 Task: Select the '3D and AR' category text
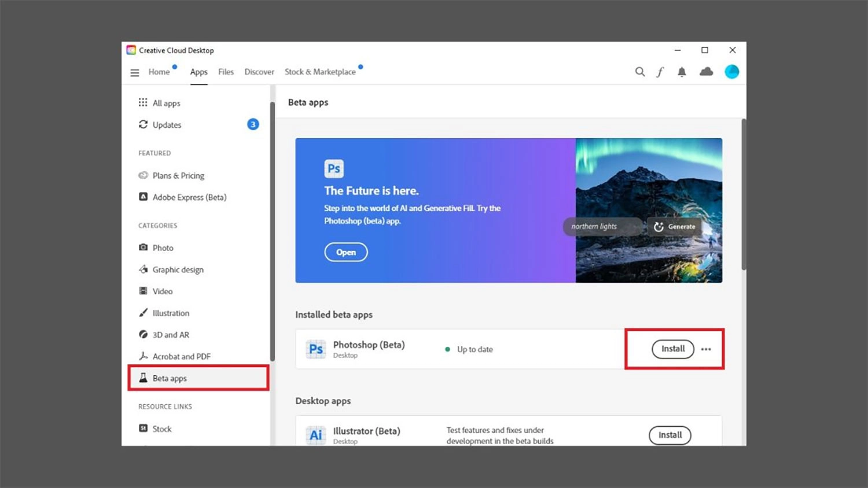point(171,335)
